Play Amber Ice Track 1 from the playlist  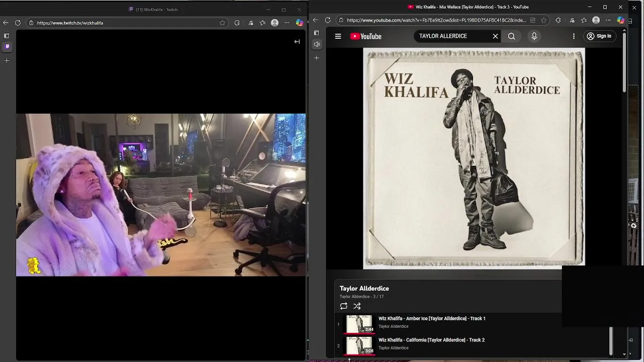(x=432, y=318)
